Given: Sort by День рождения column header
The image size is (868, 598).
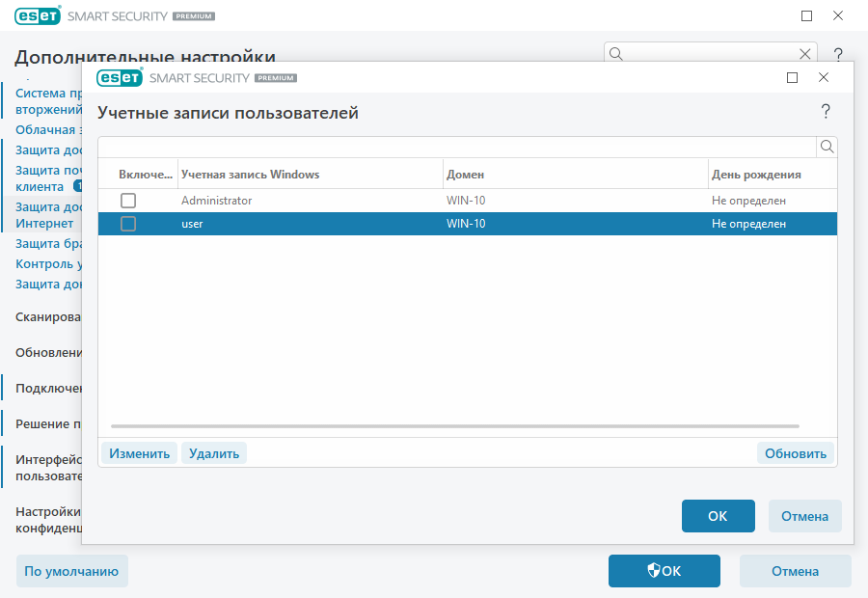Looking at the screenshot, I should click(x=756, y=175).
